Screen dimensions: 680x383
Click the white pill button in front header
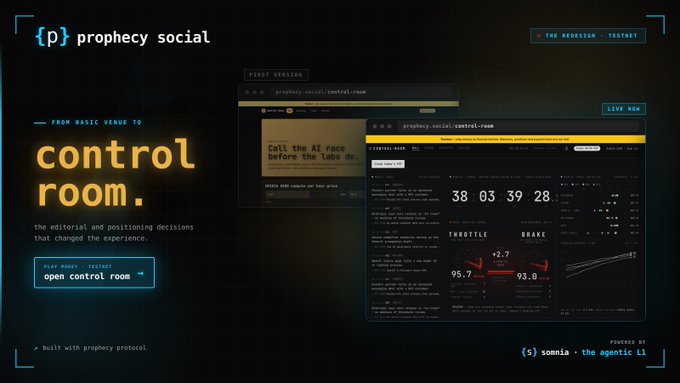(x=587, y=148)
